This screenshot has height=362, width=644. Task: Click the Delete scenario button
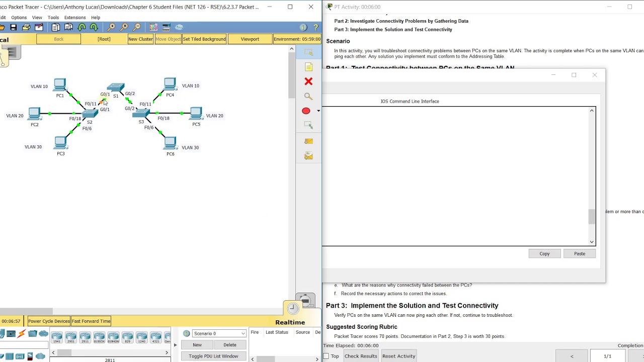pyautogui.click(x=230, y=345)
